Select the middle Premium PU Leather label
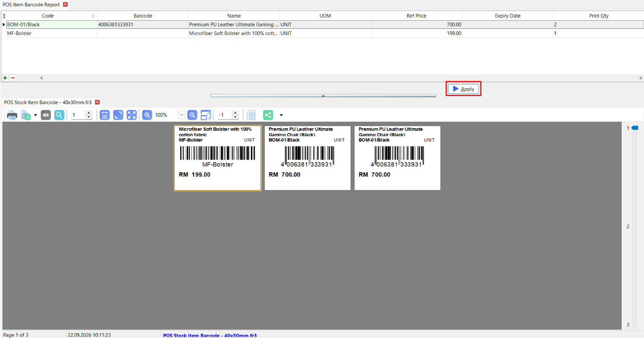The width and height of the screenshot is (644, 338). click(308, 158)
